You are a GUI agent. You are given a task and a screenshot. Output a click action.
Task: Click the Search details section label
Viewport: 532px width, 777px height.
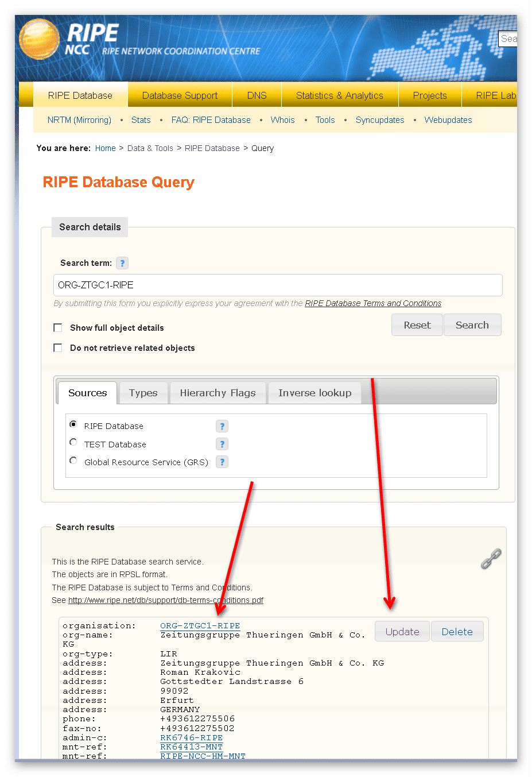coord(90,227)
